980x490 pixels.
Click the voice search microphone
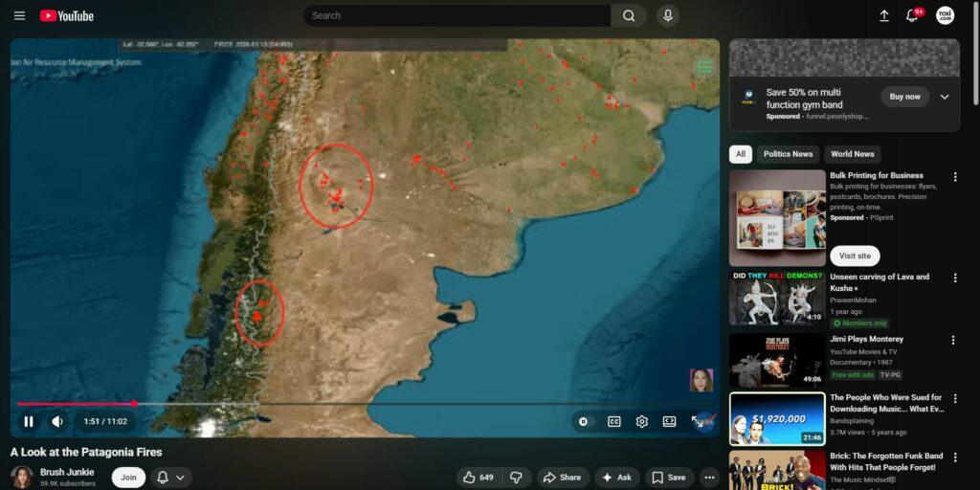[667, 15]
